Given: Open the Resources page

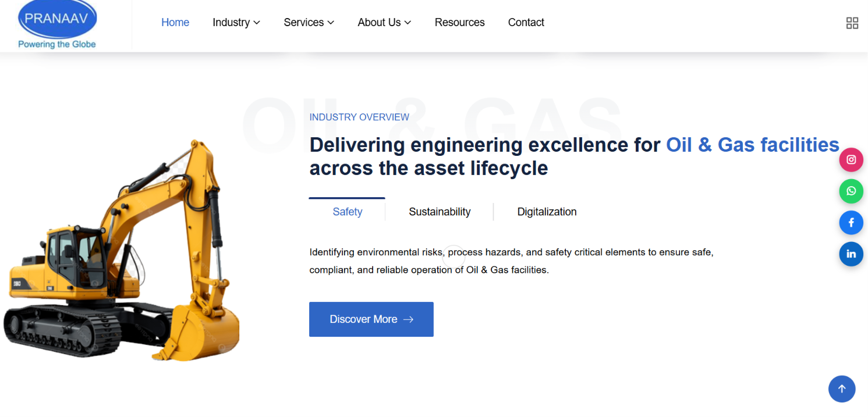Looking at the screenshot, I should point(460,22).
